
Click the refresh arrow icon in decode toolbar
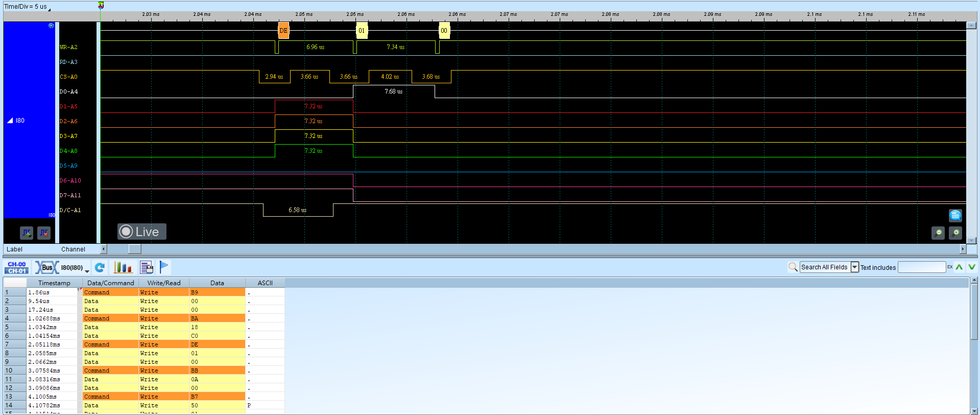click(x=100, y=267)
